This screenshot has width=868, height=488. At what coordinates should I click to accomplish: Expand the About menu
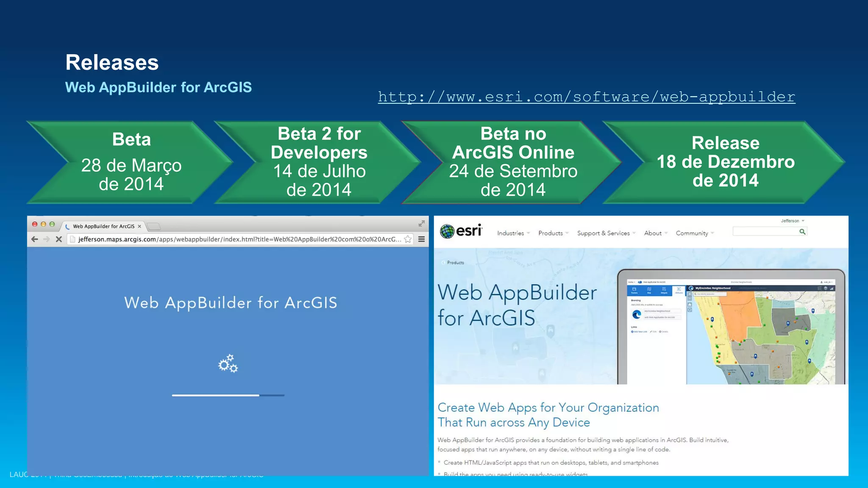pos(656,233)
